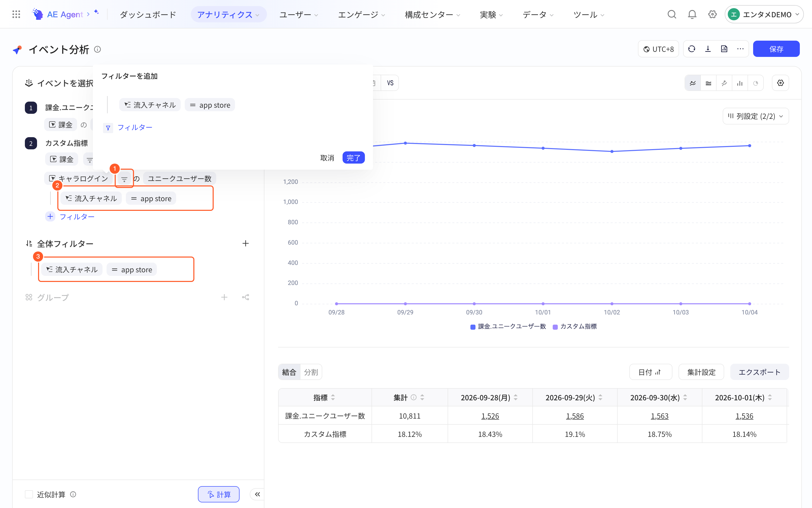
Task: Select the pie chart view icon
Action: click(x=756, y=83)
